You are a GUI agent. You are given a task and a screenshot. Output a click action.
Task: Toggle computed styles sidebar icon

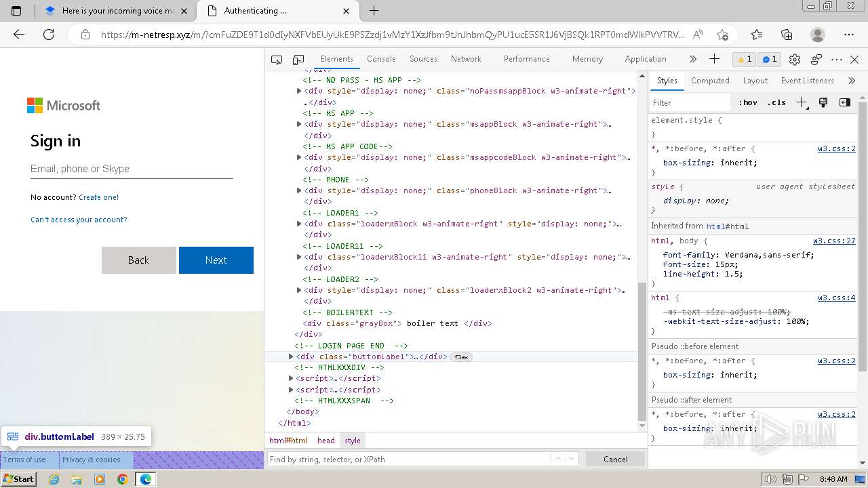tap(845, 103)
